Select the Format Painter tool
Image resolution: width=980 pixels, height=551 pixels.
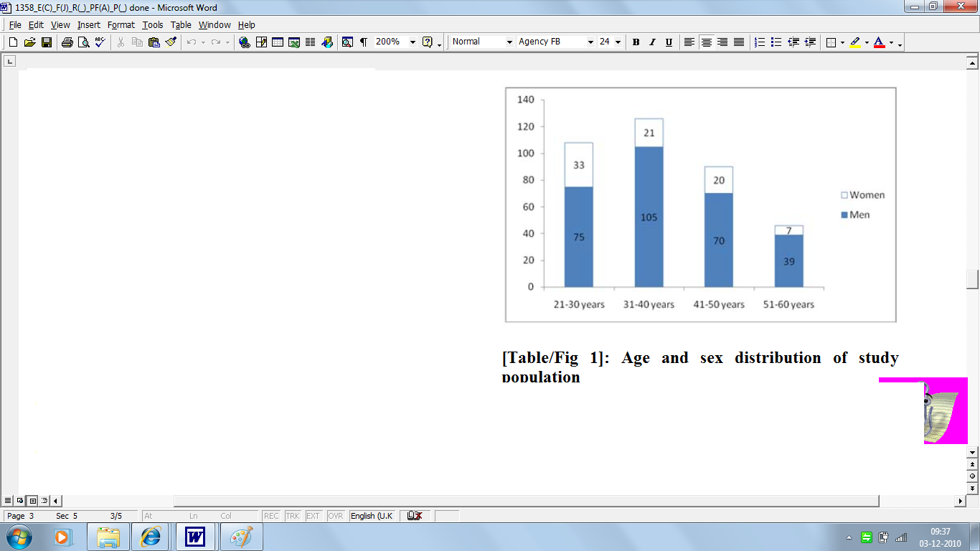click(171, 42)
